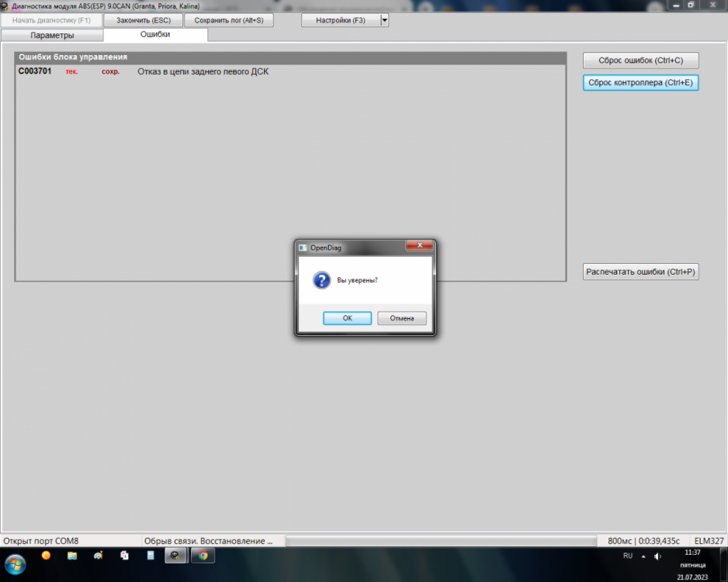Select error code C003701 in the list
This screenshot has height=582, width=728.
tap(35, 71)
